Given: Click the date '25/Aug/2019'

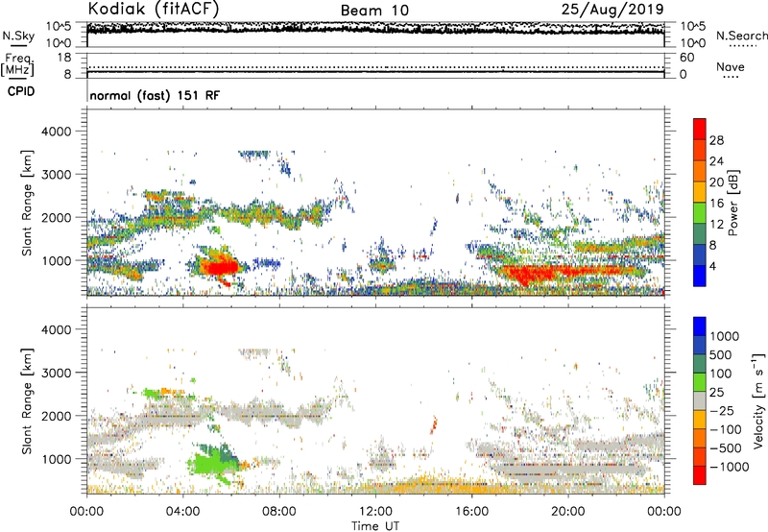Looking at the screenshot, I should pyautogui.click(x=612, y=10).
